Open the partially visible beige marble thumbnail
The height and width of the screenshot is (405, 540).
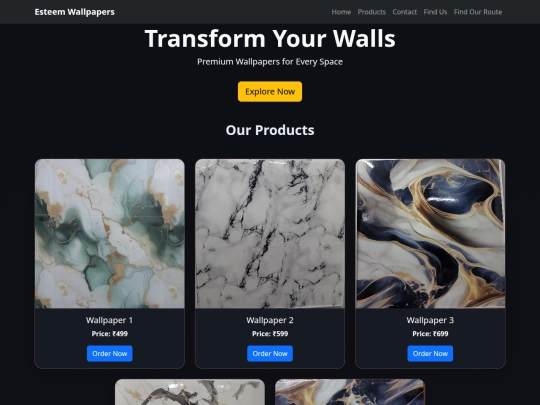click(x=190, y=392)
